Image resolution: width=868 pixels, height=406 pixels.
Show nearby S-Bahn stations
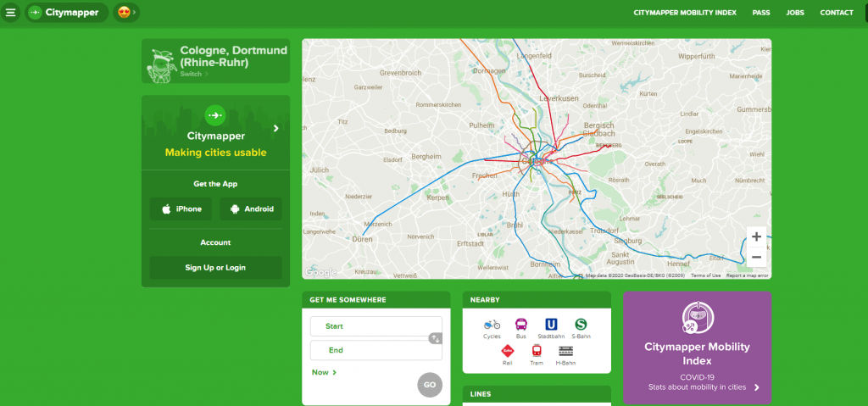point(581,329)
